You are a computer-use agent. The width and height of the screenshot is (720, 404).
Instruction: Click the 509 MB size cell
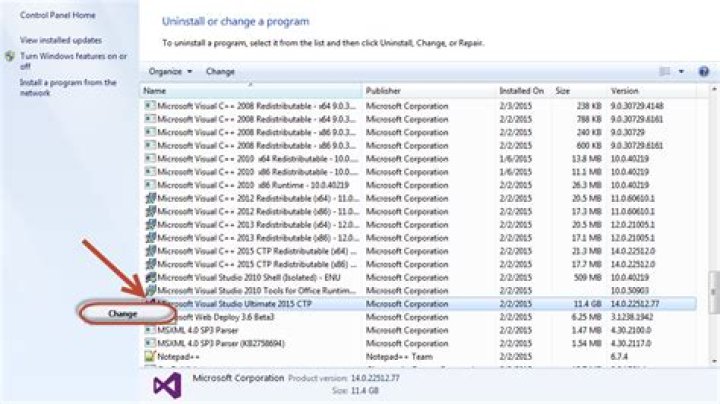tap(587, 277)
